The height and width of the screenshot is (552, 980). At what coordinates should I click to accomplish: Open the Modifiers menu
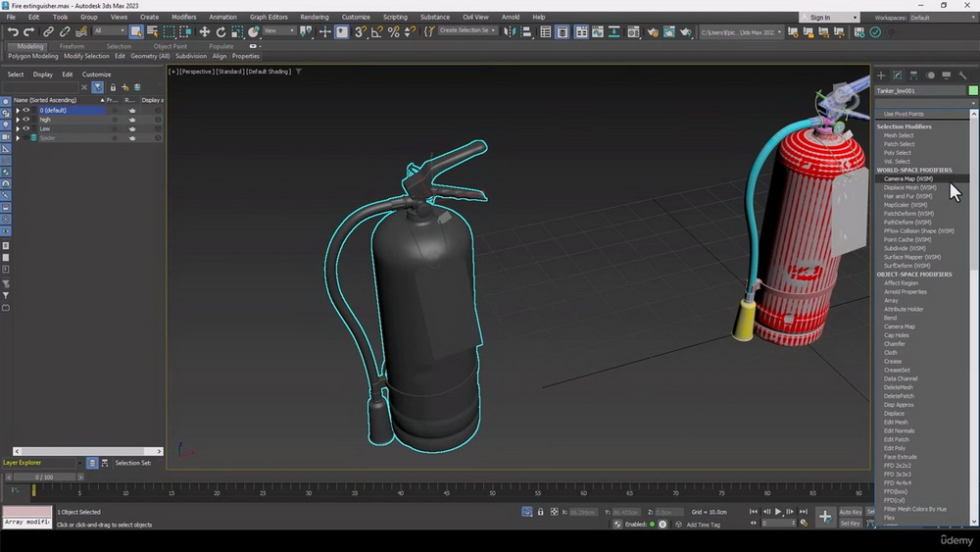coord(184,17)
